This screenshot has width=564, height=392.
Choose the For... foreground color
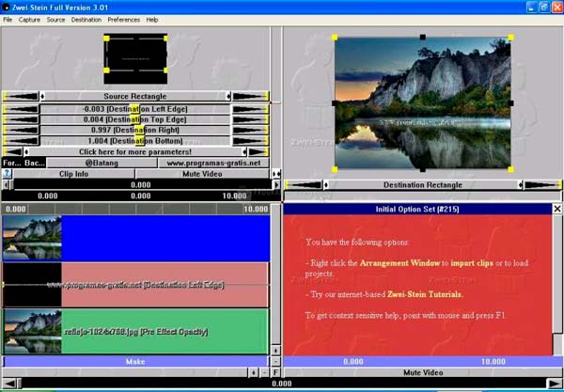point(12,163)
